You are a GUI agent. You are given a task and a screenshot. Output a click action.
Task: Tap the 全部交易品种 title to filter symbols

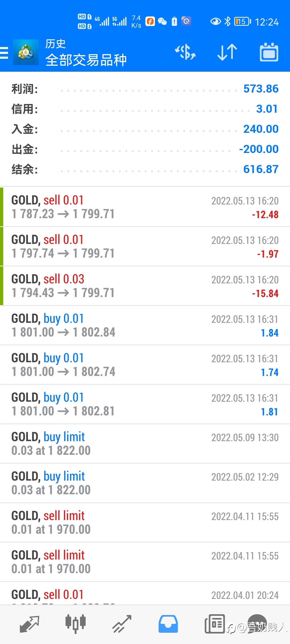[86, 60]
